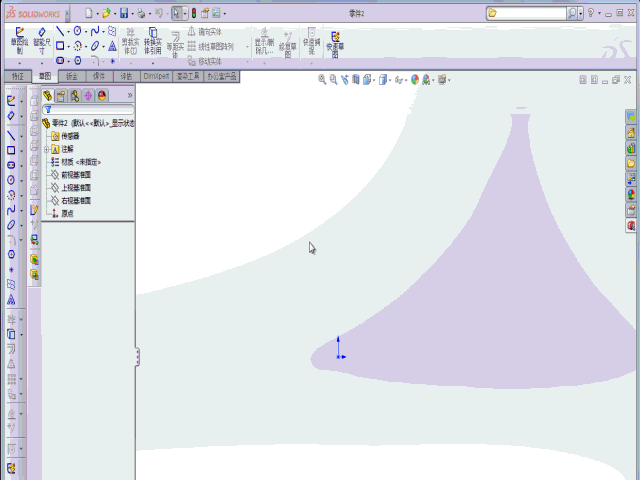Screen dimensions: 640x480
Task: Select the 智能尺寸 smart dimension tool in the ribbon
Action: point(42,41)
